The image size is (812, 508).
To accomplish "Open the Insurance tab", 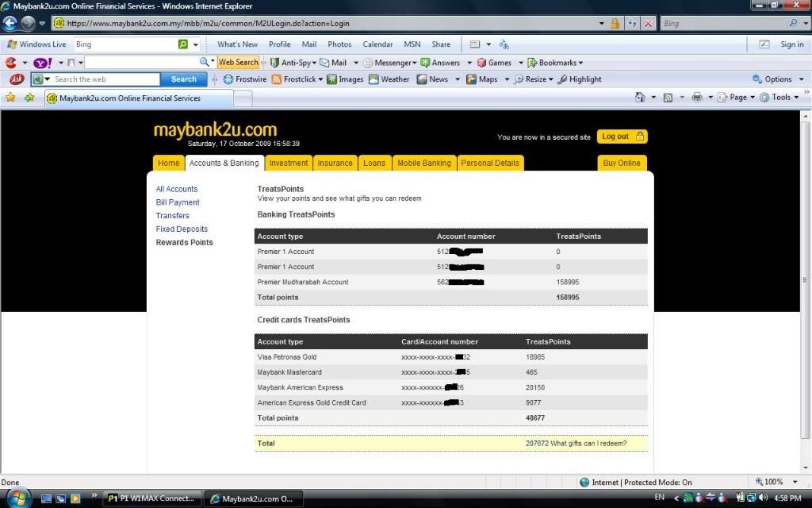I will click(335, 163).
